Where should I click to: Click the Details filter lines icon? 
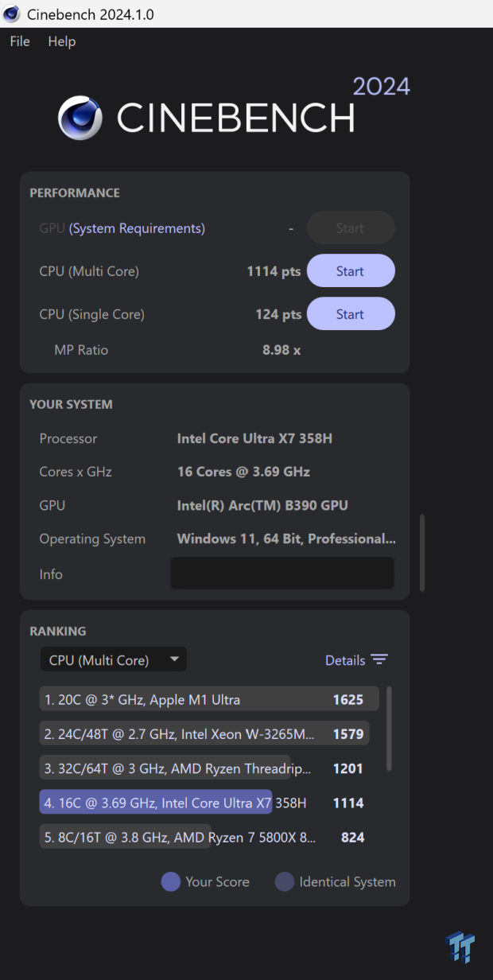(379, 660)
